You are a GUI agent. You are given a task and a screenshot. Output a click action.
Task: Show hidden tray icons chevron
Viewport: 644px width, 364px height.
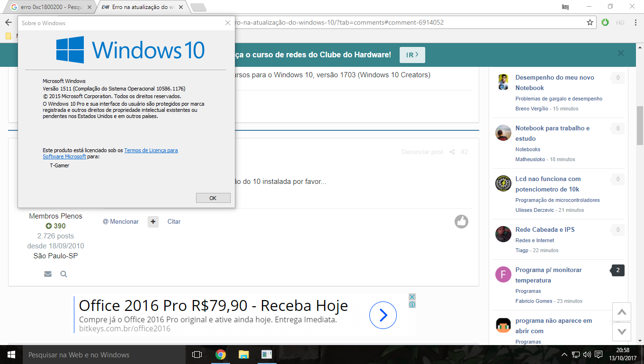click(x=564, y=355)
